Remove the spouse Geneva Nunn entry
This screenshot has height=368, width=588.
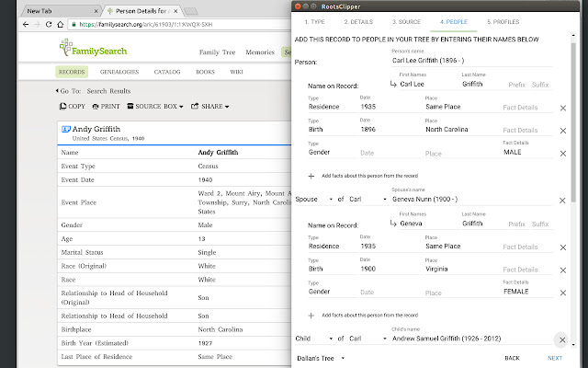pos(562,201)
